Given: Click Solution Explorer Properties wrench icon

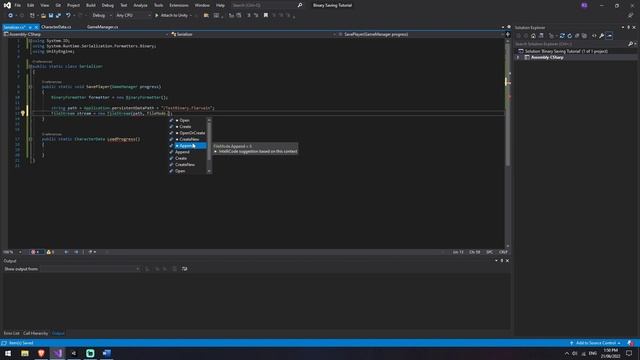Looking at the screenshot, I should coord(602,36).
